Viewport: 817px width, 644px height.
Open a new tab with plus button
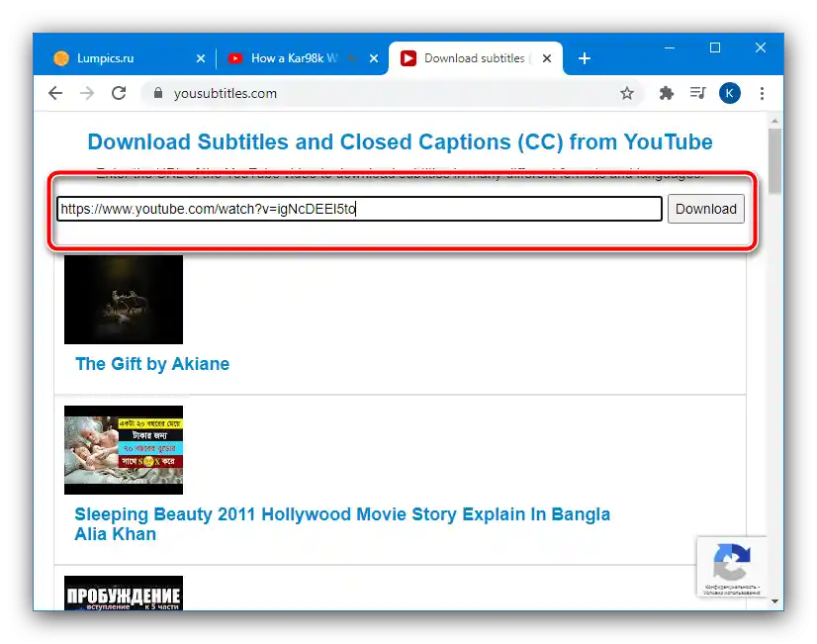(x=585, y=58)
